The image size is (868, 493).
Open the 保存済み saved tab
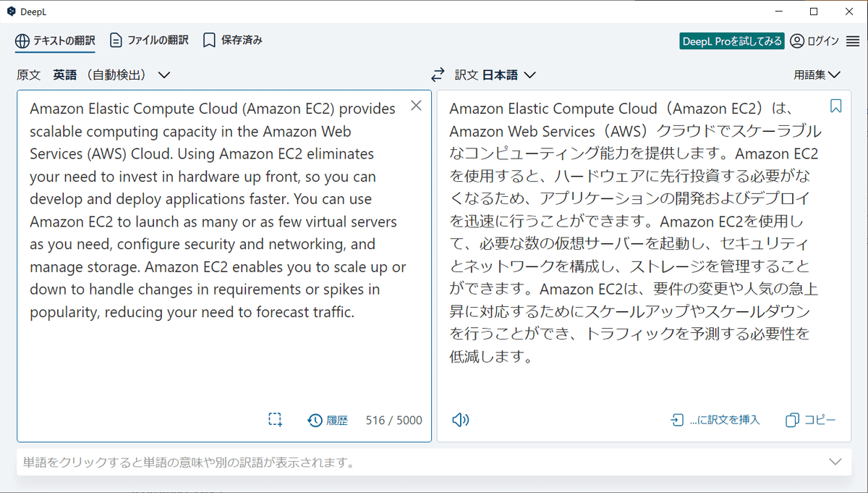tap(232, 41)
